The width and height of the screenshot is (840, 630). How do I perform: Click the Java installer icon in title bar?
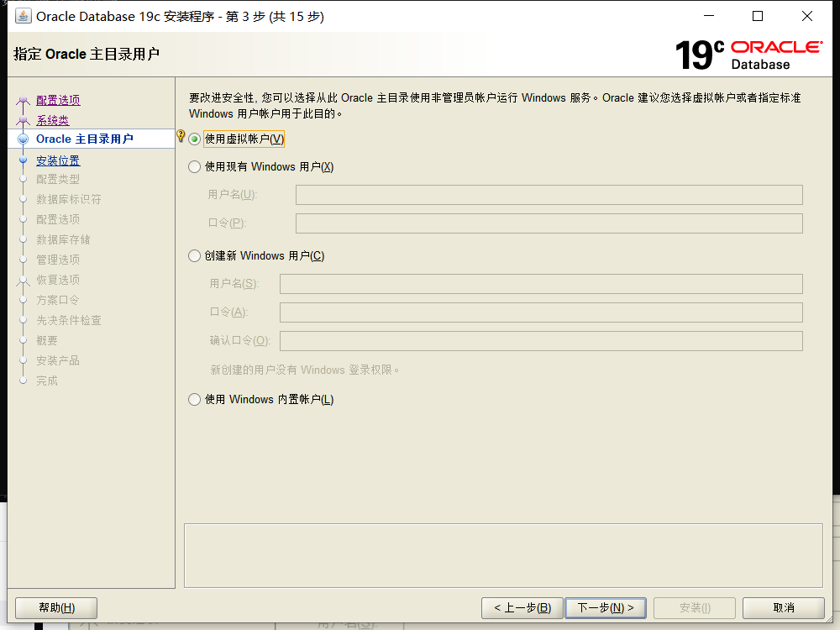(23, 16)
